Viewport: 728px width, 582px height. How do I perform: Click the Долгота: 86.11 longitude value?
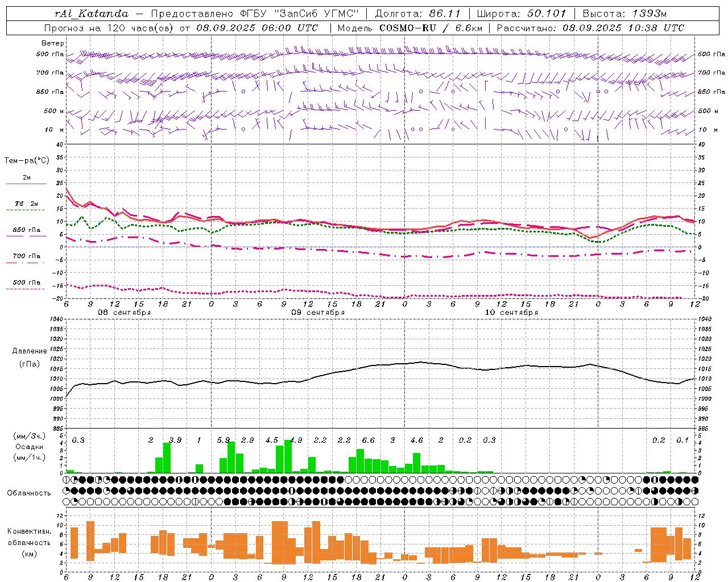(x=418, y=14)
